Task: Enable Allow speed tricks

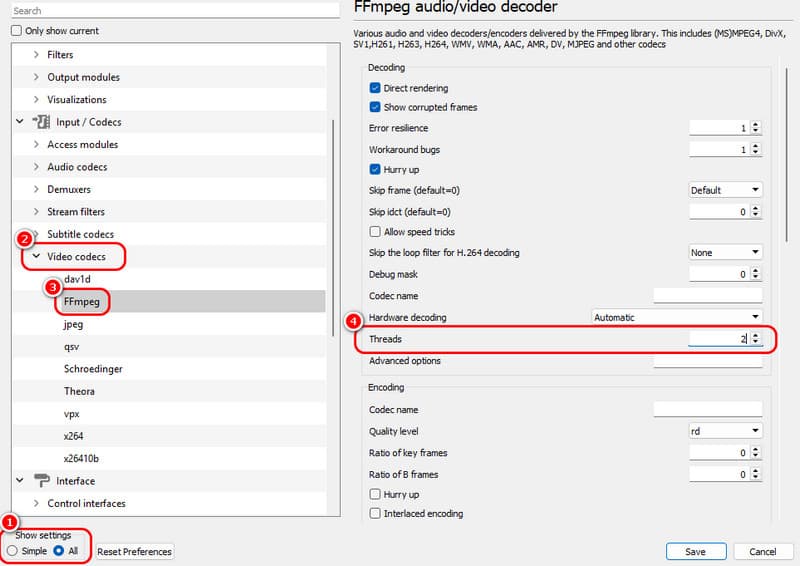Action: [x=375, y=232]
